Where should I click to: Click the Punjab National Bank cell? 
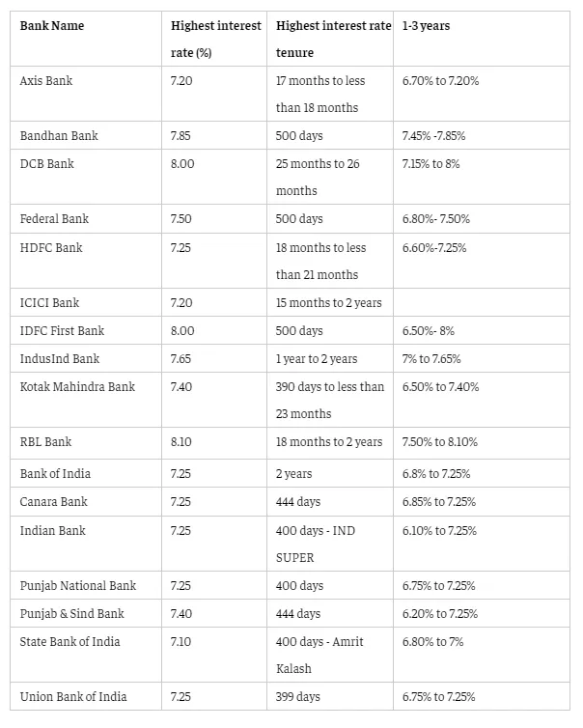[x=86, y=585]
